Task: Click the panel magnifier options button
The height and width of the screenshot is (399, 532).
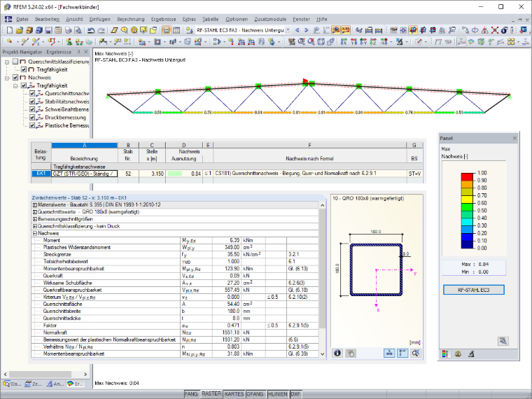Action: tap(503, 341)
